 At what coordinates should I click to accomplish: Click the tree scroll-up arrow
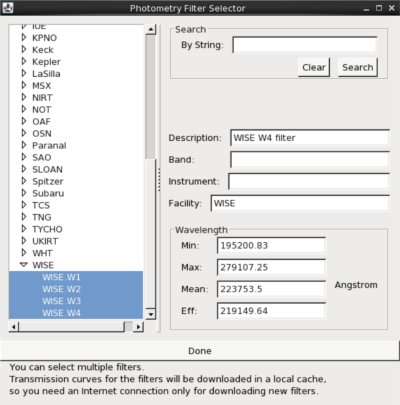point(151,29)
